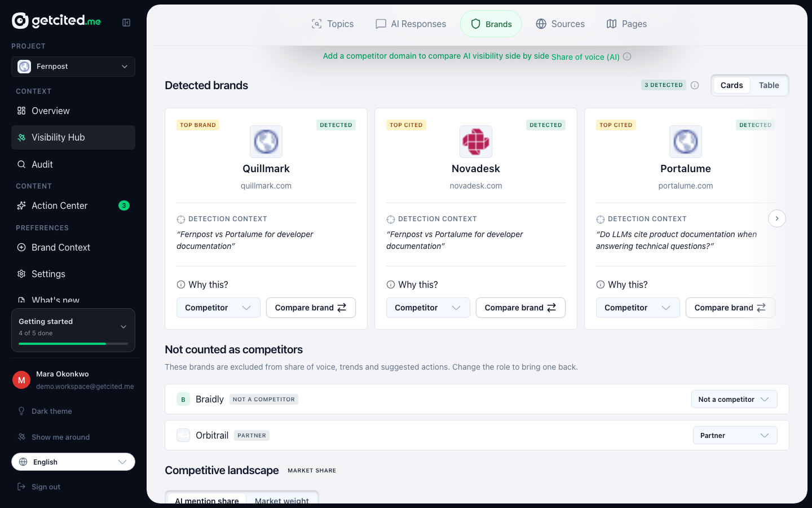
Task: Select the Brands tab
Action: point(491,24)
